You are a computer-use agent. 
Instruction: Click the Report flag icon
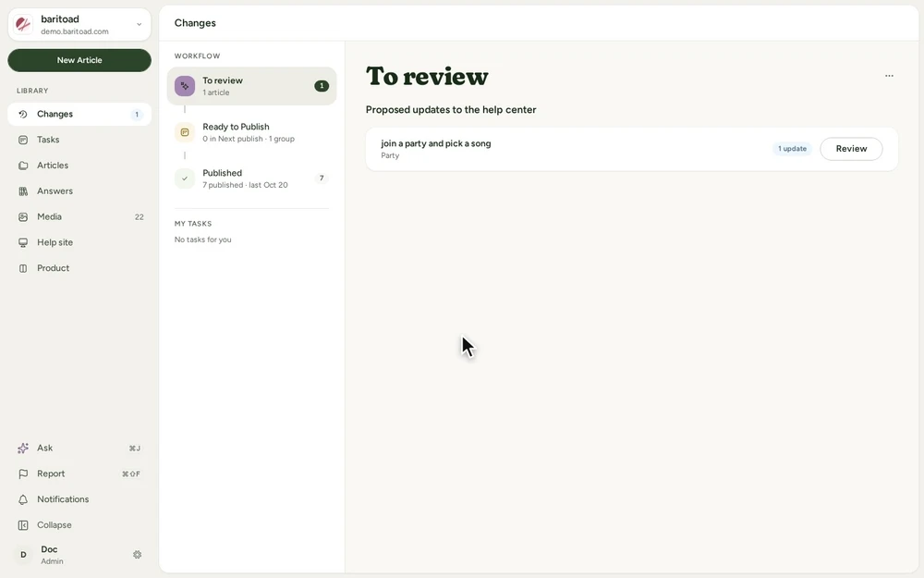point(23,473)
